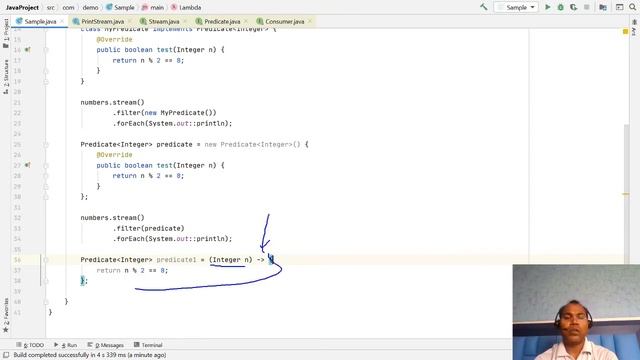Click '.filter(predicate)' on line 33
This screenshot has height=360, width=640.
(x=149, y=228)
